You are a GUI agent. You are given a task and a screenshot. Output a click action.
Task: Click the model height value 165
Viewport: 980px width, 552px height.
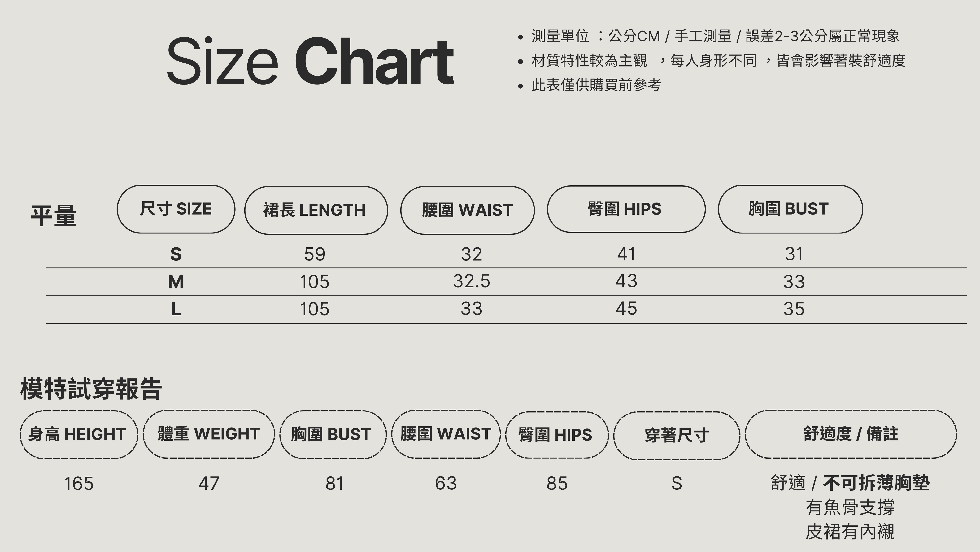pyautogui.click(x=79, y=484)
